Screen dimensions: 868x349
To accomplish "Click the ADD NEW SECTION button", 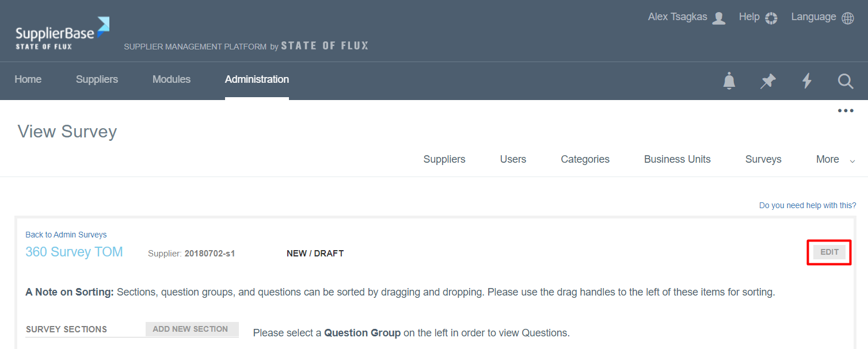I will point(191,329).
